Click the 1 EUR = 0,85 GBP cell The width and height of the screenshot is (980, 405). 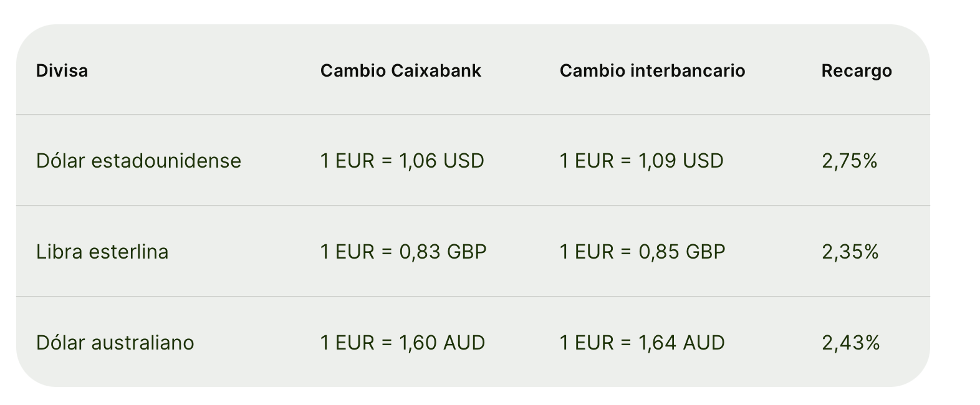(643, 252)
